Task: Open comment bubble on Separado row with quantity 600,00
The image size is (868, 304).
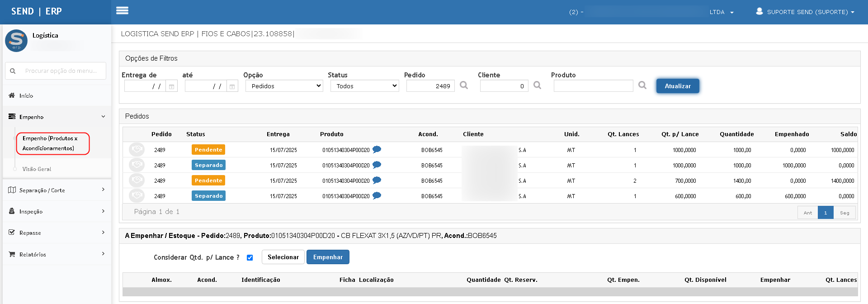Action: (x=377, y=195)
